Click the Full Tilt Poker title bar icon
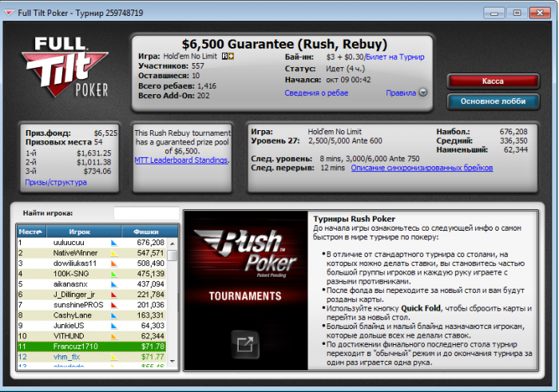The image size is (559, 392). (x=9, y=13)
